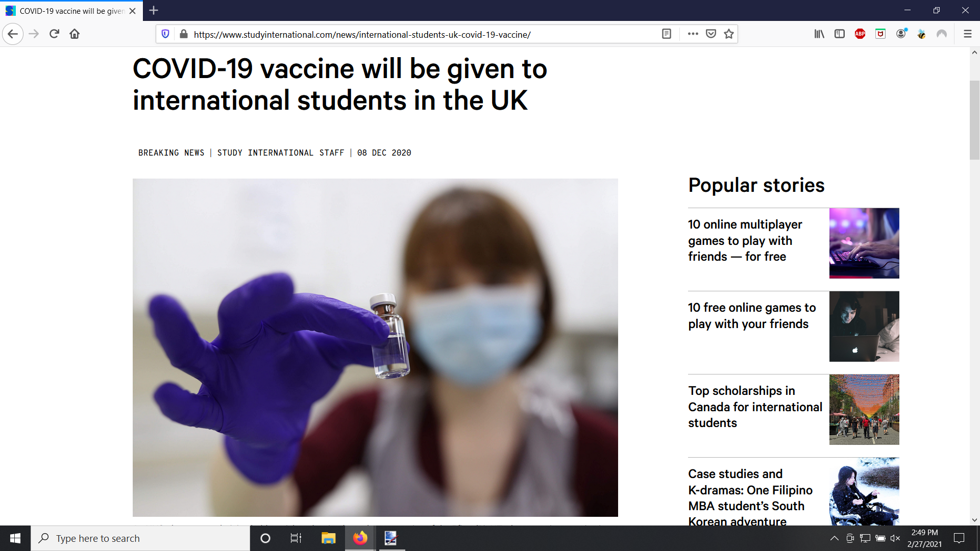This screenshot has height=551, width=980.
Task: Open a new tab with plus button
Action: coord(154,10)
